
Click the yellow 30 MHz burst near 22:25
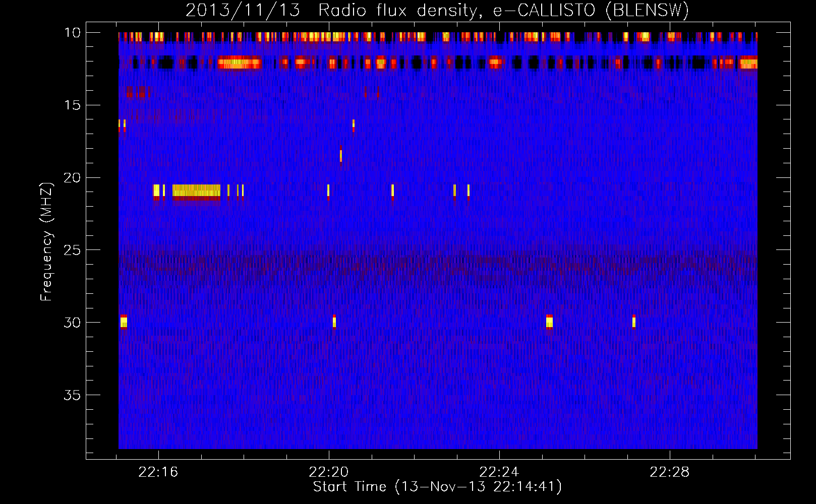tap(549, 322)
